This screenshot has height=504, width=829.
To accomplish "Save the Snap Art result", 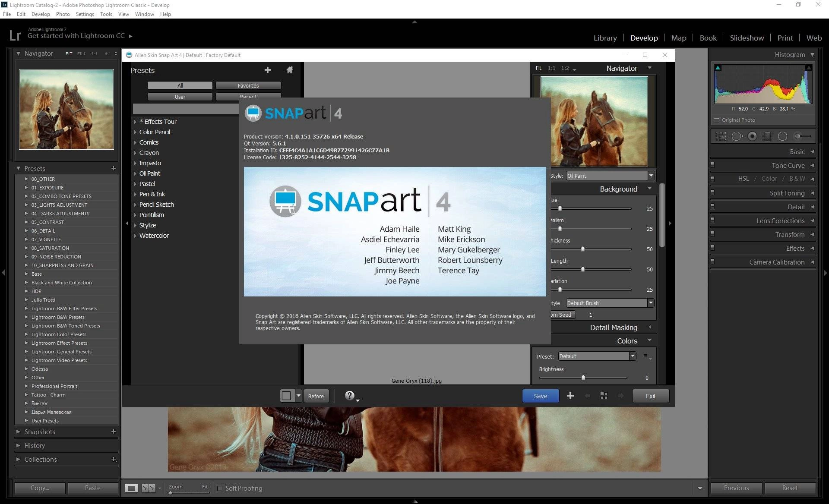I will pos(541,396).
